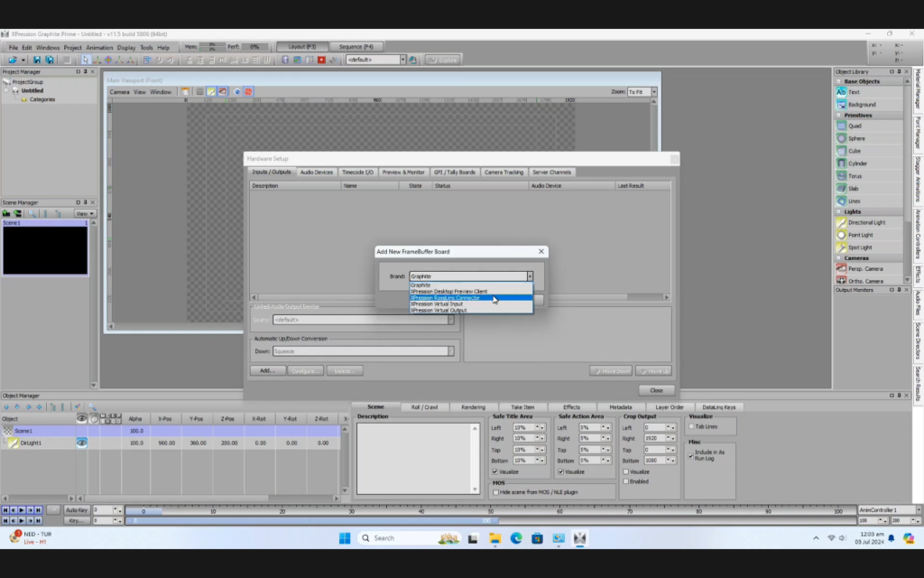The image size is (924, 578).
Task: Pick the Cube primitive
Action: [854, 151]
